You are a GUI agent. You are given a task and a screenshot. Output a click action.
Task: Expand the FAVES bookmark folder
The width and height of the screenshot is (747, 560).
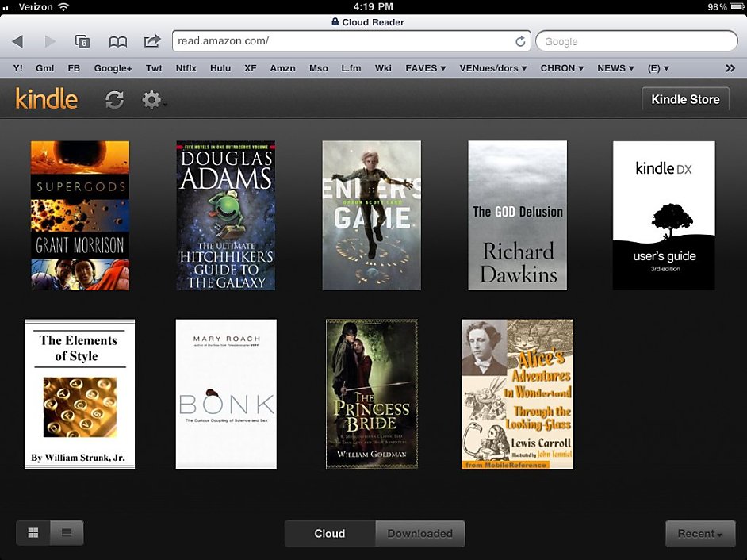pos(425,68)
